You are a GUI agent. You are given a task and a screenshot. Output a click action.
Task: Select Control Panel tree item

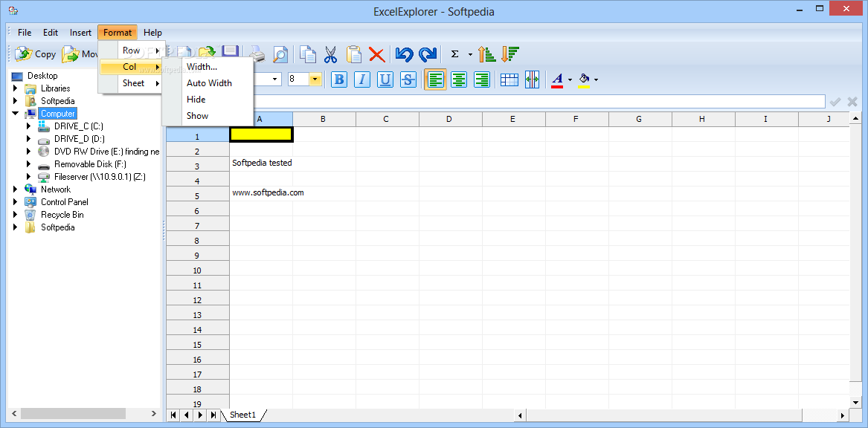coord(64,202)
